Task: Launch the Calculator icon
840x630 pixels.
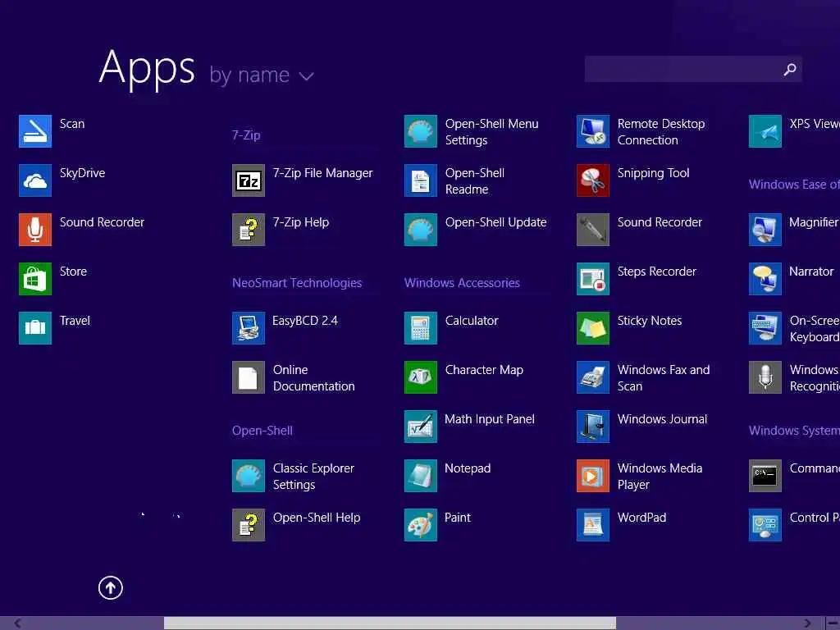Action: tap(421, 328)
